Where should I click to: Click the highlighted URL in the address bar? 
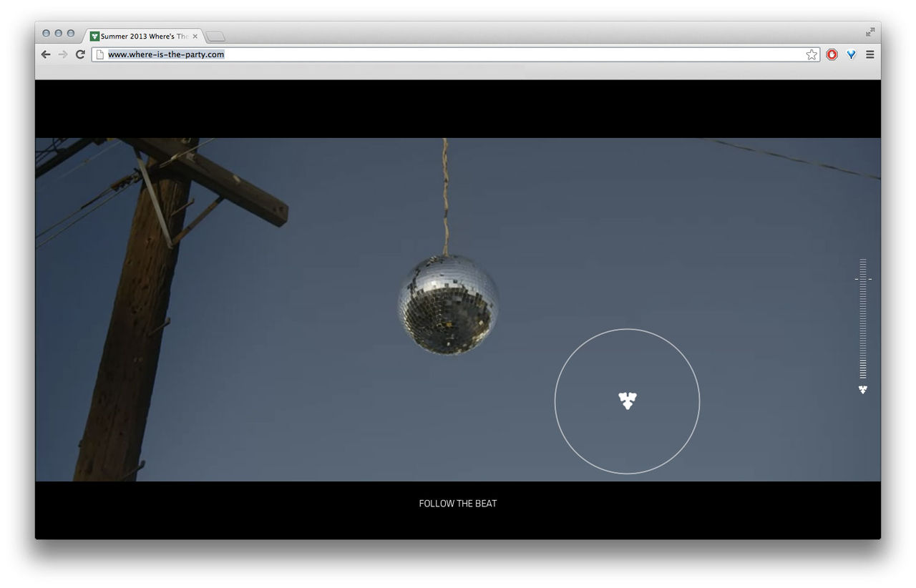tap(165, 54)
